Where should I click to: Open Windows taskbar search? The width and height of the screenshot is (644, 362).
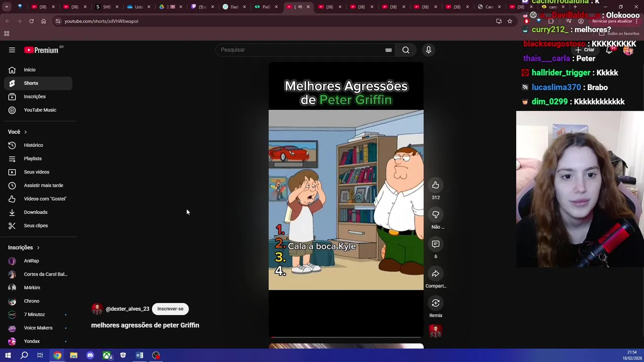24,355
